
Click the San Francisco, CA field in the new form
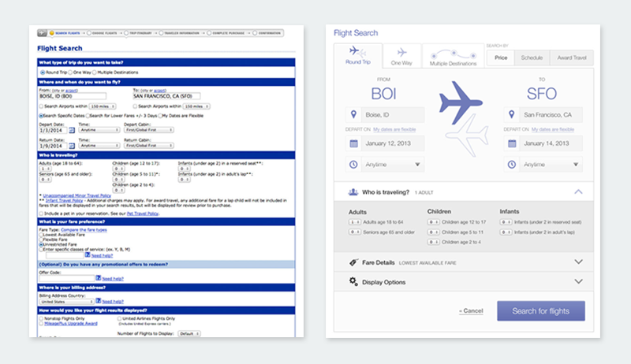pos(551,115)
